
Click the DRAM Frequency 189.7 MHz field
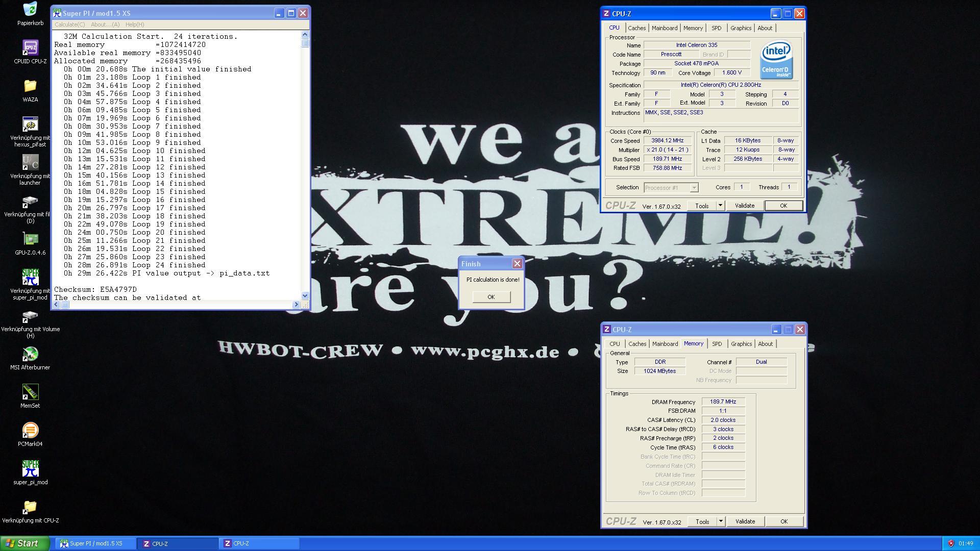click(x=723, y=402)
